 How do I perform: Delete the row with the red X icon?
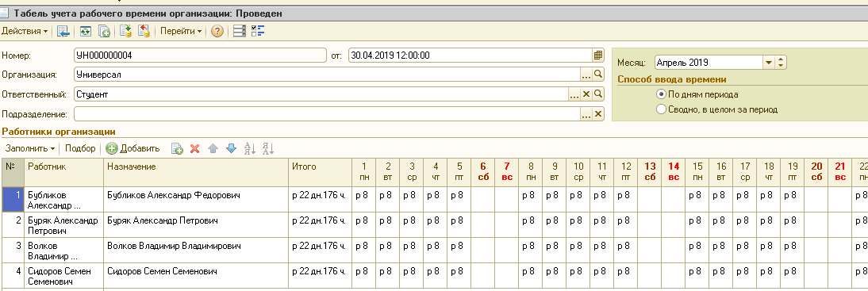pos(195,148)
